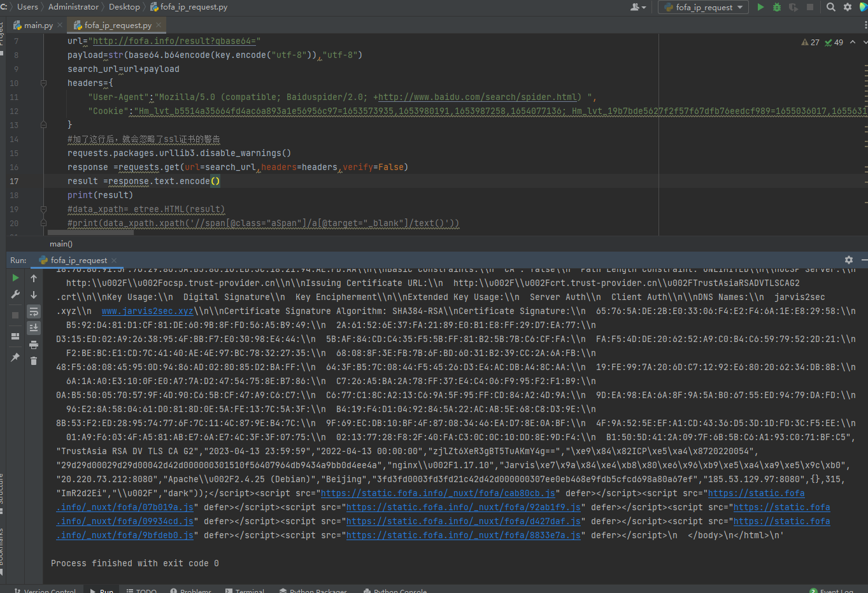The width and height of the screenshot is (868, 593).
Task: Click the stop square in top toolbar
Action: [810, 7]
